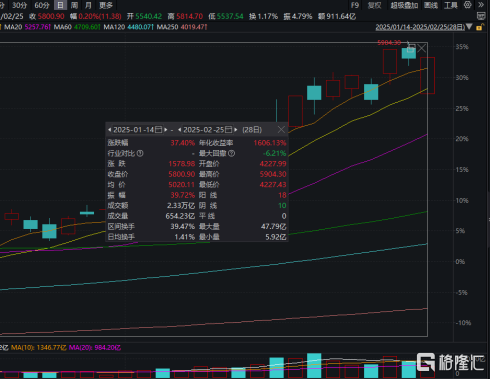Click the 区间换手 39.47% value
491x379 pixels.
point(183,226)
